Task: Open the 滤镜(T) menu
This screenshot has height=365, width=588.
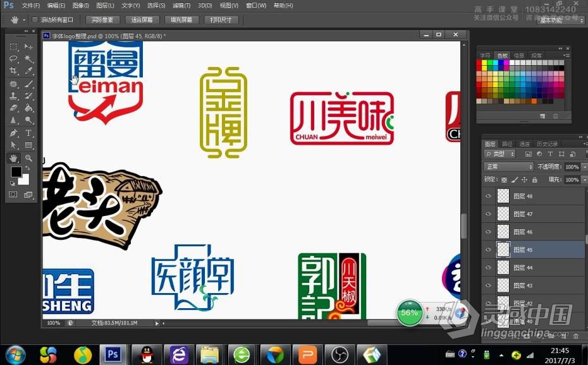Action: pyautogui.click(x=181, y=6)
